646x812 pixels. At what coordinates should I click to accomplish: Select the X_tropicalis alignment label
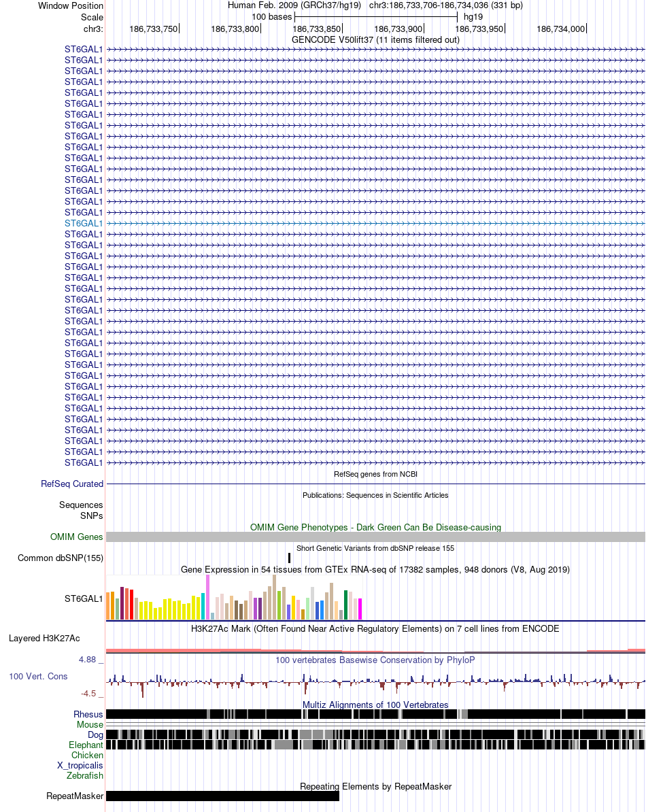click(80, 765)
